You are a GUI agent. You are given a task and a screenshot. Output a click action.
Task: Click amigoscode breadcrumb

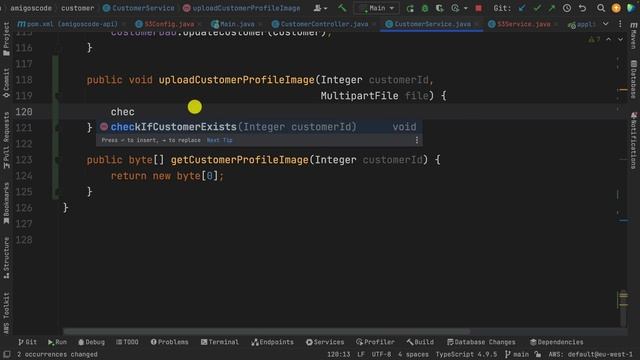[31, 8]
